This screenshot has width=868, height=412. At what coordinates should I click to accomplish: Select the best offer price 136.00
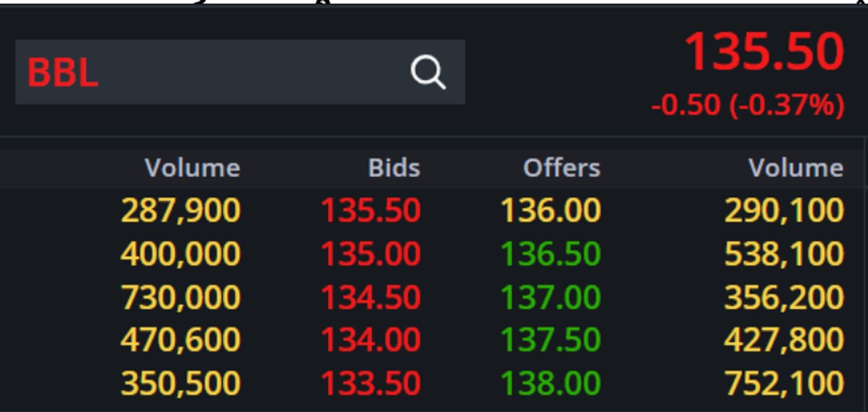[x=550, y=211]
